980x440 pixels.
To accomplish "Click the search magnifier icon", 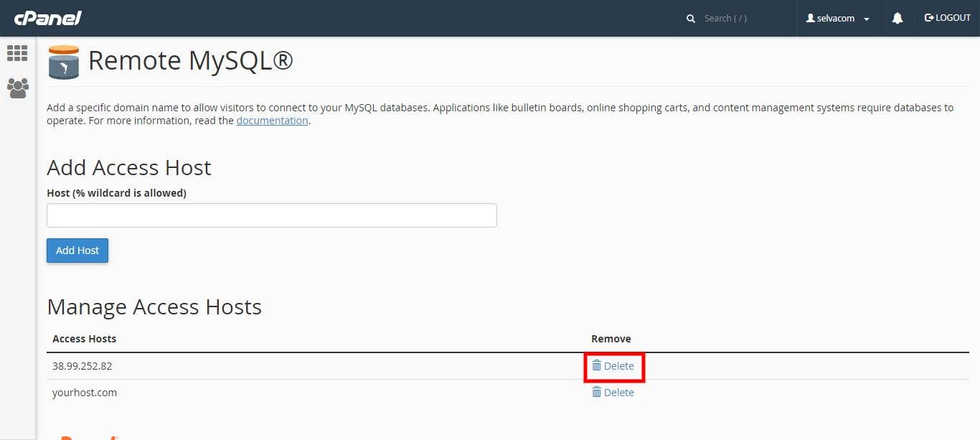I will click(x=691, y=19).
